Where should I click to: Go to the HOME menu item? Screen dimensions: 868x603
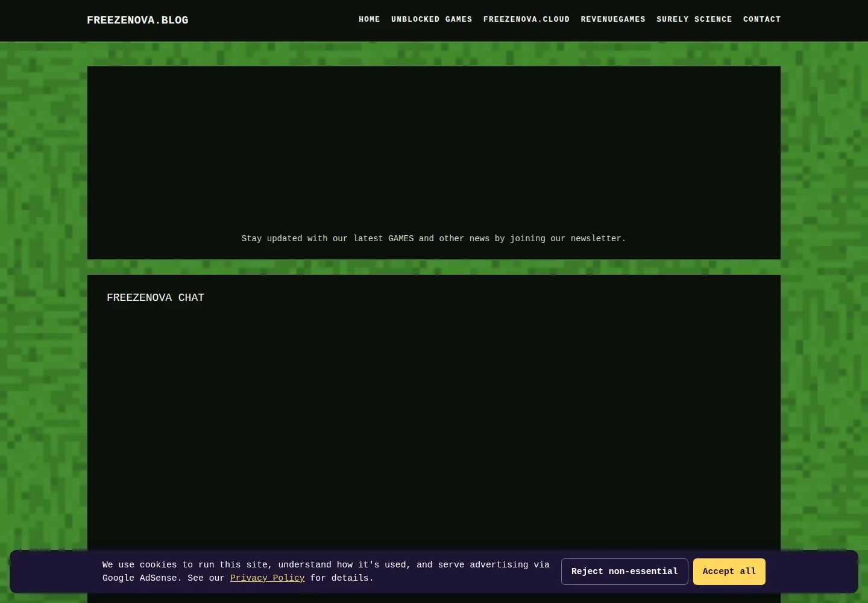click(370, 19)
